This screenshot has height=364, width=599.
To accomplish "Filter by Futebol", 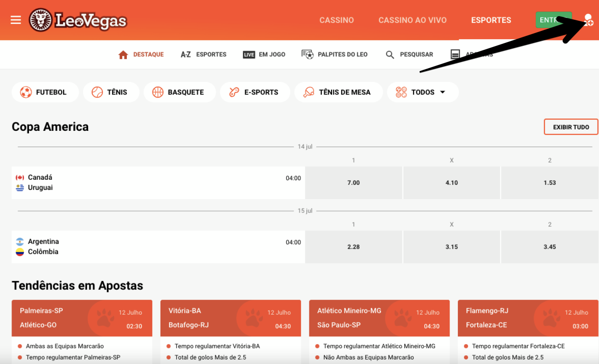I will pos(45,92).
